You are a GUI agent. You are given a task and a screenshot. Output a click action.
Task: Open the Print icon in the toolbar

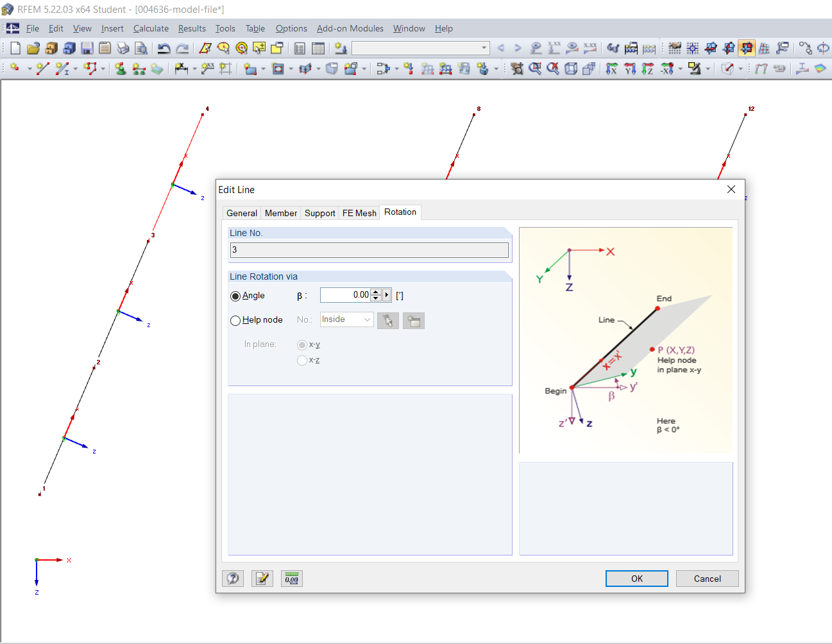122,48
